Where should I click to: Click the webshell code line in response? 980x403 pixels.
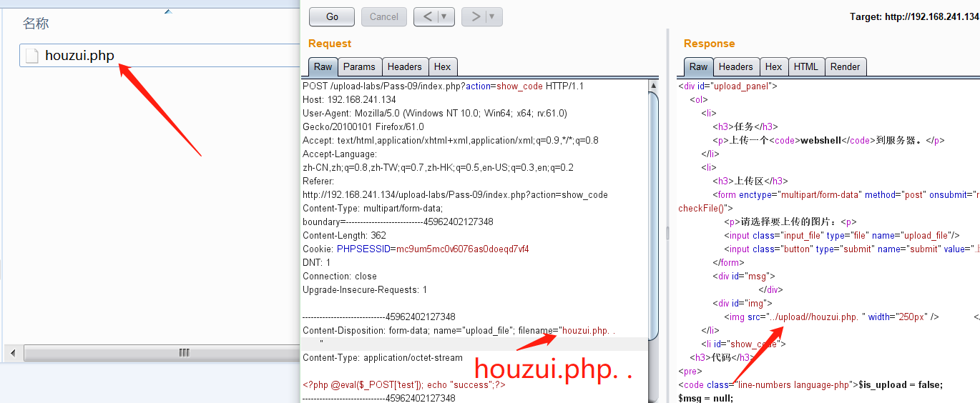(828, 140)
